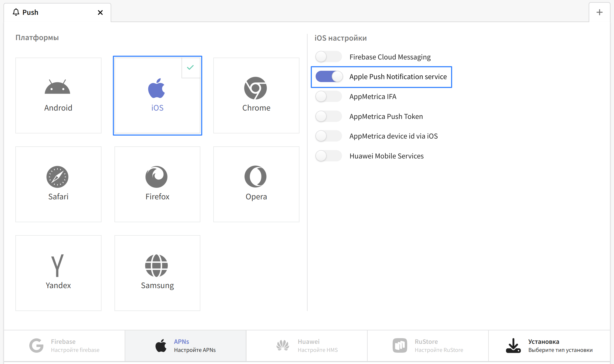Toggle AppMetrica device id via iOS
Image resolution: width=614 pixels, height=364 pixels.
pyautogui.click(x=329, y=136)
